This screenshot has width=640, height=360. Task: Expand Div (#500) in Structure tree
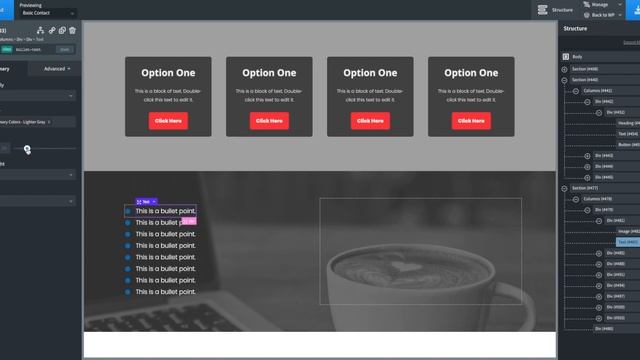coord(599,308)
